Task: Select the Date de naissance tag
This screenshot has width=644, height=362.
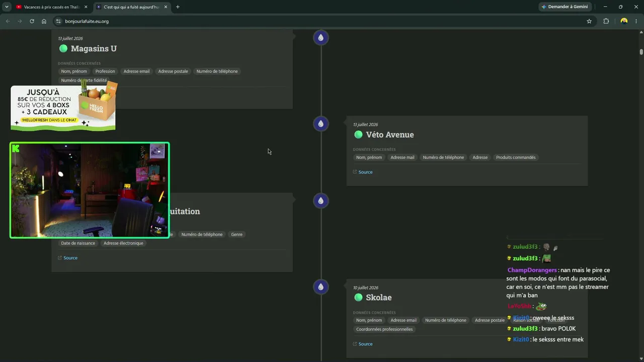Action: pos(78,243)
